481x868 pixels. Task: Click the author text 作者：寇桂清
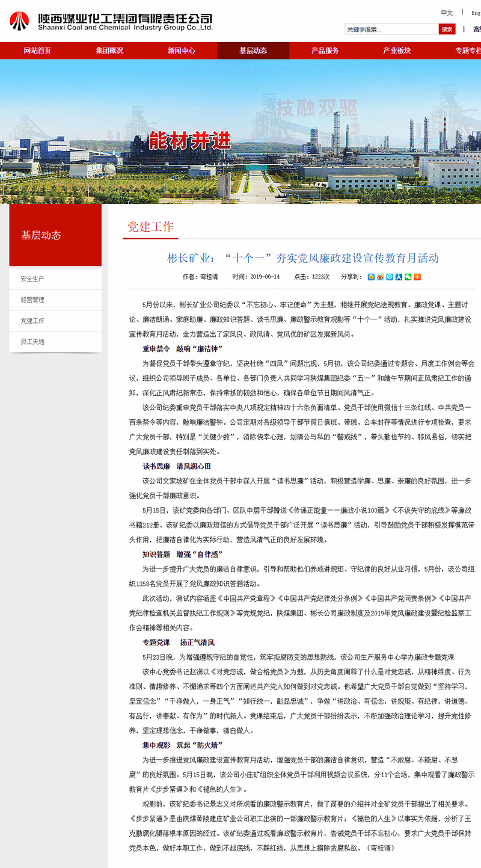point(200,277)
